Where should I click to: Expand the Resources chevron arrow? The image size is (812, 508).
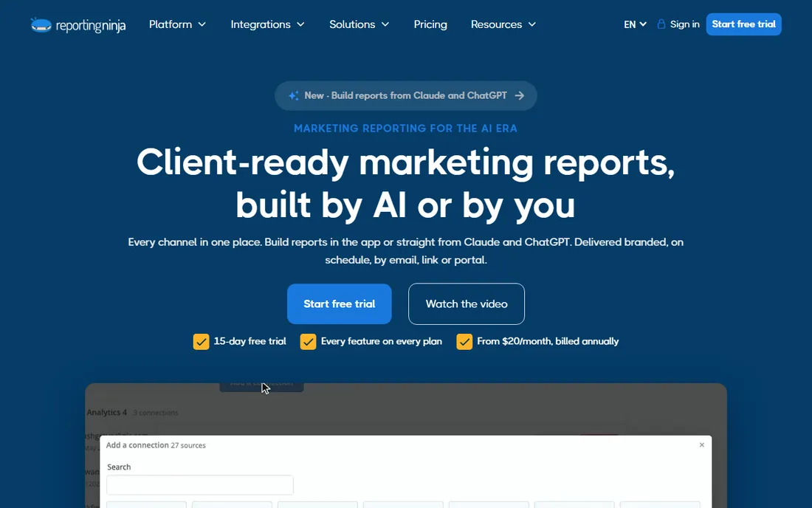531,24
